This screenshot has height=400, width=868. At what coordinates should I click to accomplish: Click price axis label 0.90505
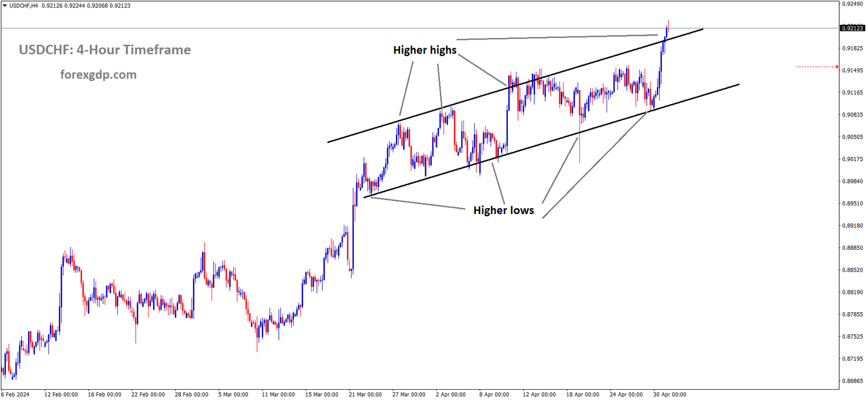[852, 137]
